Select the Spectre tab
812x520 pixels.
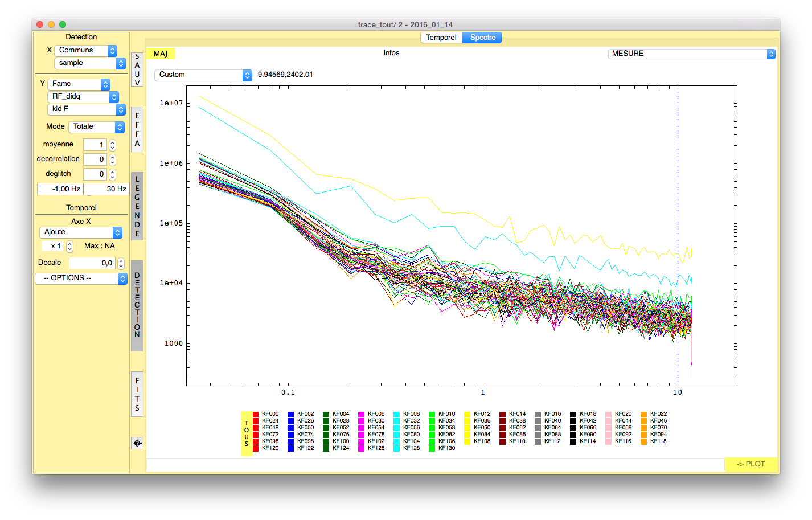point(482,38)
